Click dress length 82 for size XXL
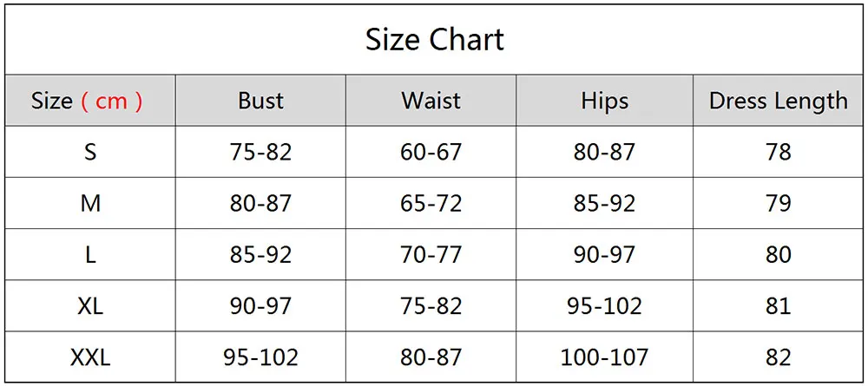 click(x=779, y=357)
